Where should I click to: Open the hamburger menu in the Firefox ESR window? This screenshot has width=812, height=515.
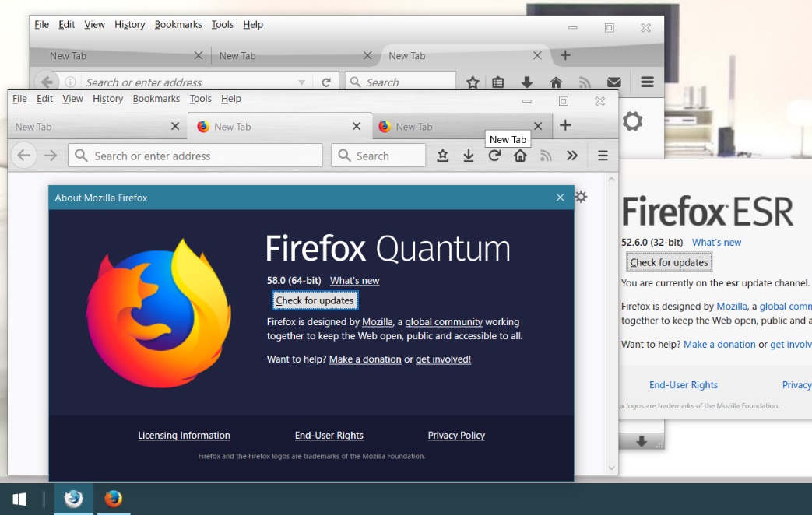[x=647, y=82]
